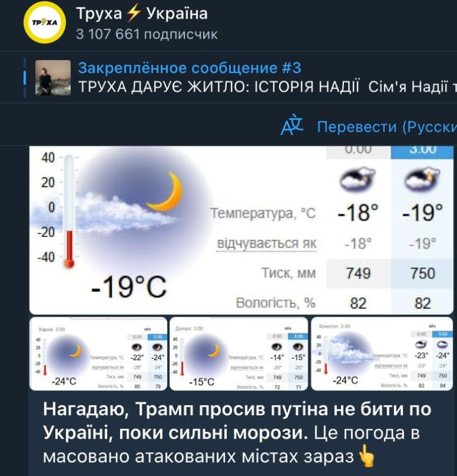Toggle the pinned message indicator bars
Screen dimensions: 457x476
click(x=24, y=77)
